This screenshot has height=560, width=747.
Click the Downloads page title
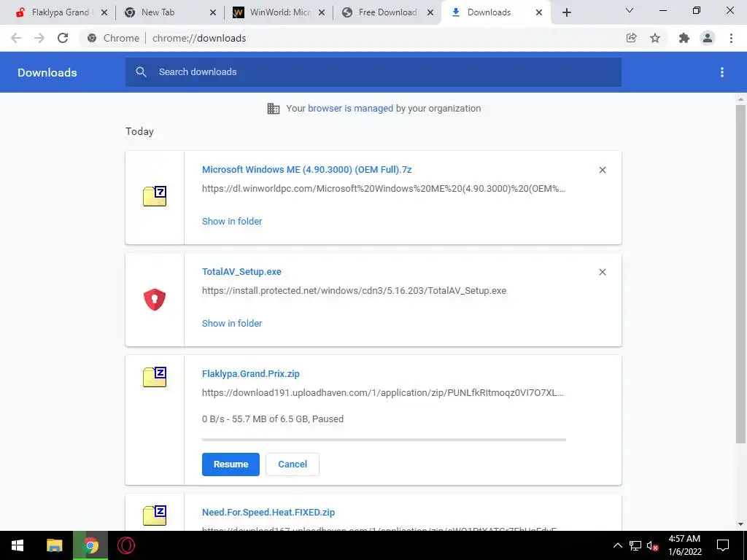47,72
